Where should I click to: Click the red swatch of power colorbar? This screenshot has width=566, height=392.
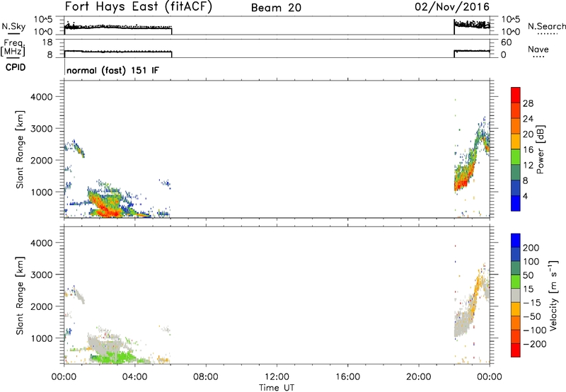click(x=516, y=95)
